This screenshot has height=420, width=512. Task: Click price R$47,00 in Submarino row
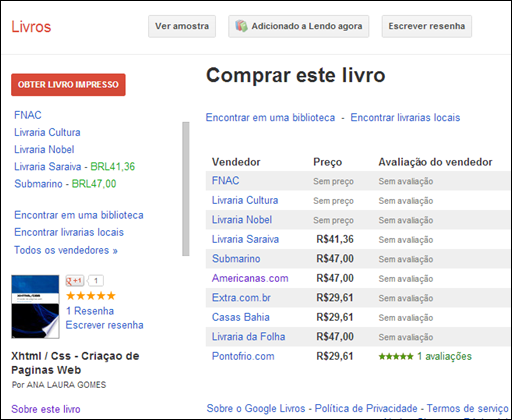pyautogui.click(x=335, y=259)
